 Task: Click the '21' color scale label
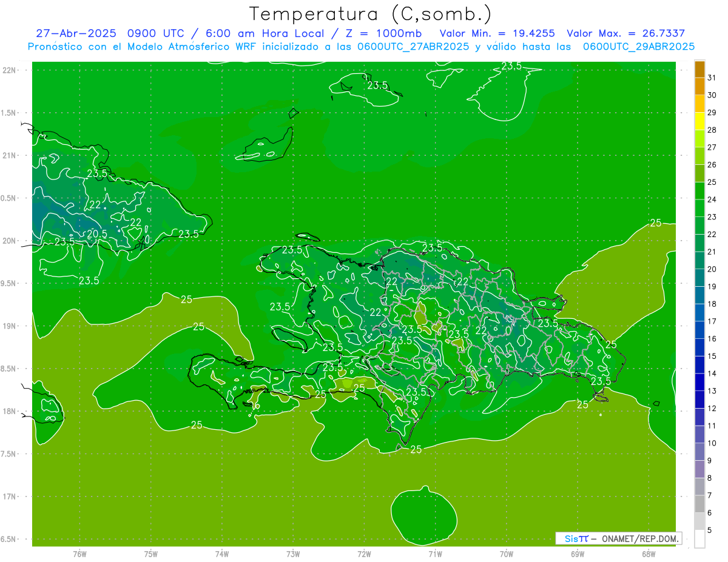(712, 251)
